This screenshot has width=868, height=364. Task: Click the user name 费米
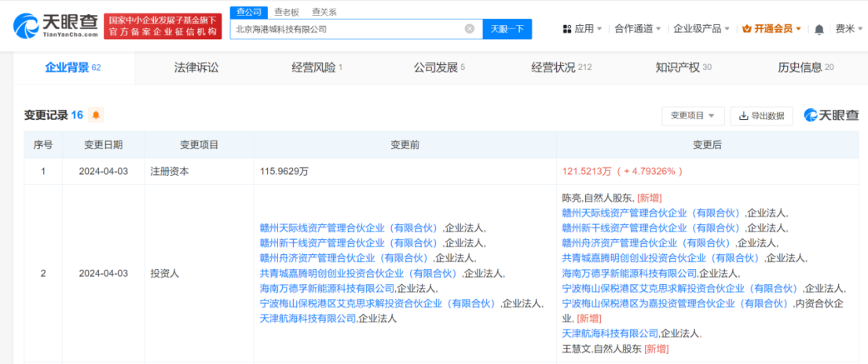844,29
